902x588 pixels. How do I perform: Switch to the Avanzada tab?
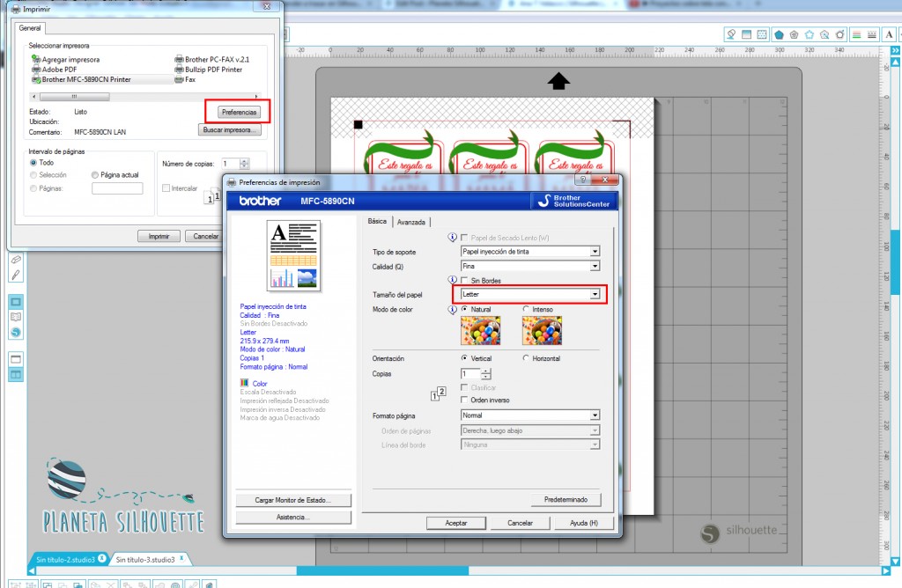(410, 222)
